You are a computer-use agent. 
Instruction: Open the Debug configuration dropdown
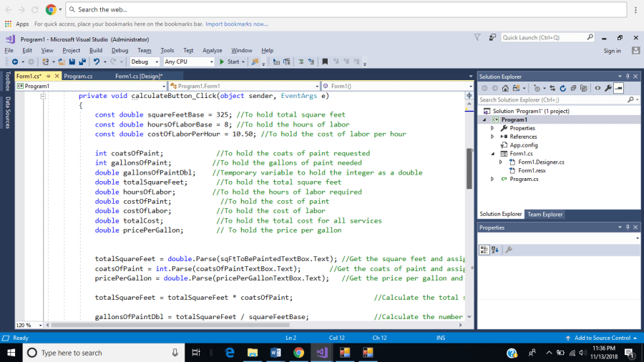(x=157, y=62)
